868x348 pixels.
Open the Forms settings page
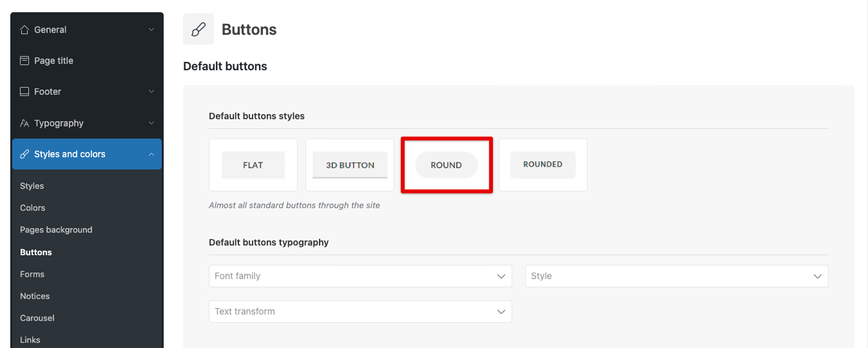click(x=32, y=274)
